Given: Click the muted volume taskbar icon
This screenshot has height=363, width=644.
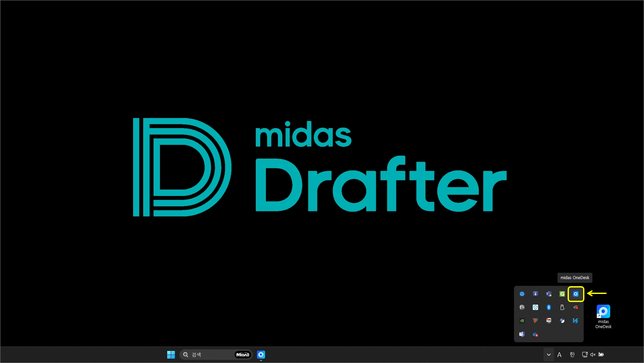Looking at the screenshot, I should point(593,355).
